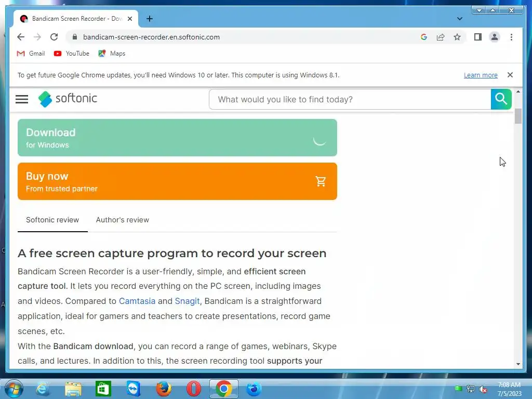Screen dimensions: 532x399
Task: Launch Firefox from taskbar
Action: [x=164, y=389]
